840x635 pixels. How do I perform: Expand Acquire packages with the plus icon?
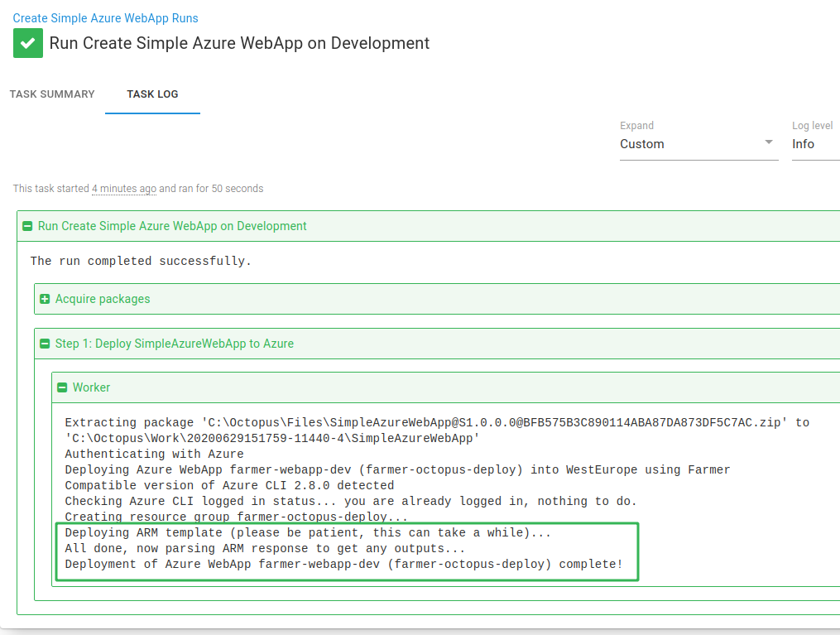pos(45,299)
